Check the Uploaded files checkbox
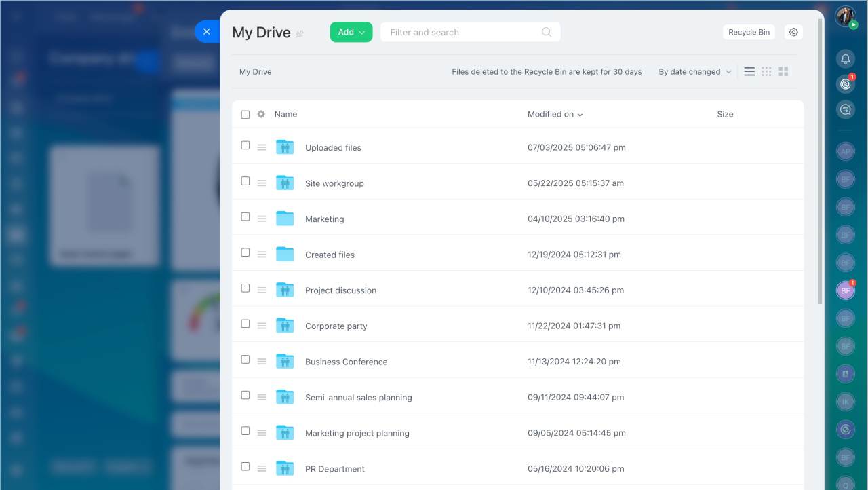The width and height of the screenshot is (868, 490). click(x=245, y=145)
